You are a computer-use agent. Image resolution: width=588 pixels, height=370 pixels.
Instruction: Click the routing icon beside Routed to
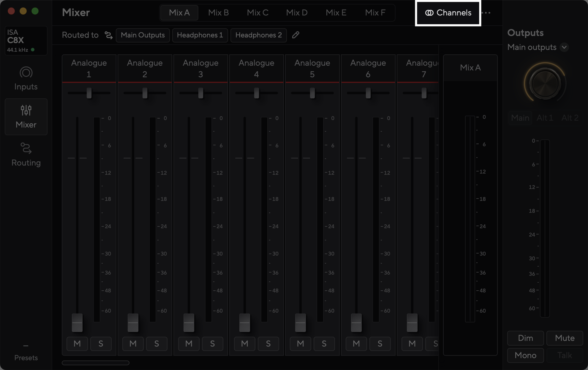coord(109,35)
